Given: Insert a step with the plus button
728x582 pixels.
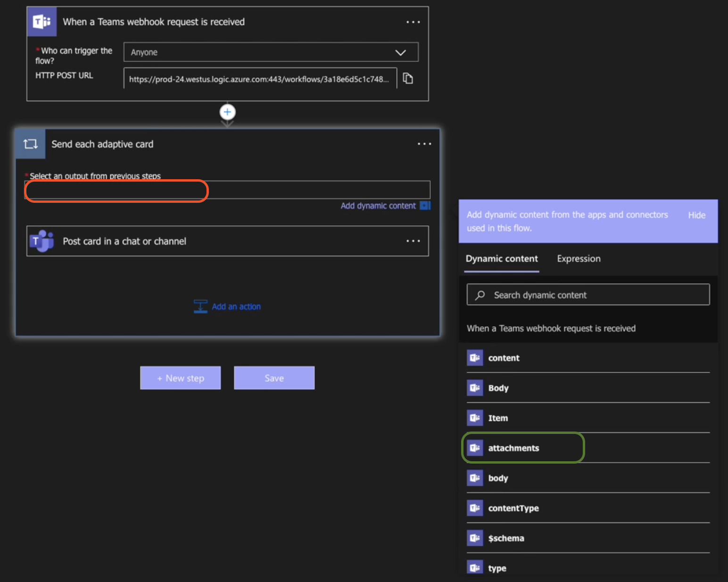Looking at the screenshot, I should 228,112.
